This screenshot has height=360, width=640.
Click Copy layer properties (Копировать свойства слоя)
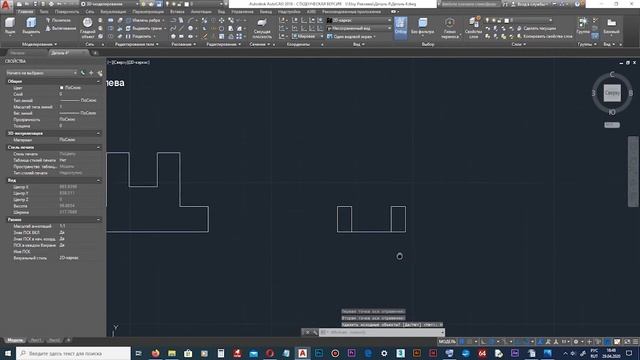544,36
